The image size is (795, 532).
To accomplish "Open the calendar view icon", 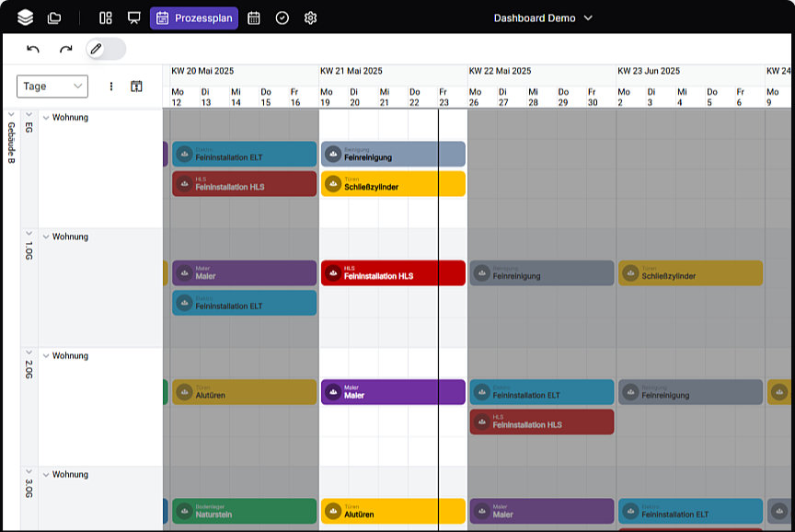I will [254, 17].
